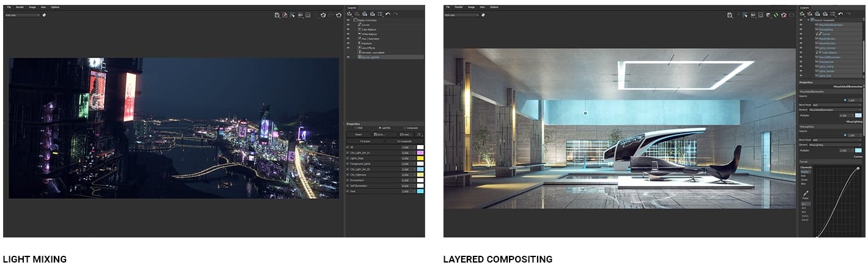Uncheck the City_Highways light checkbox
Screen dimensions: 868x265
[348, 174]
